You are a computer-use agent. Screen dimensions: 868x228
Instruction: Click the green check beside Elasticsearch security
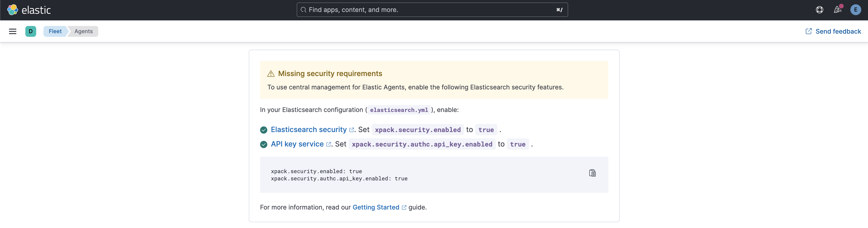tap(263, 130)
